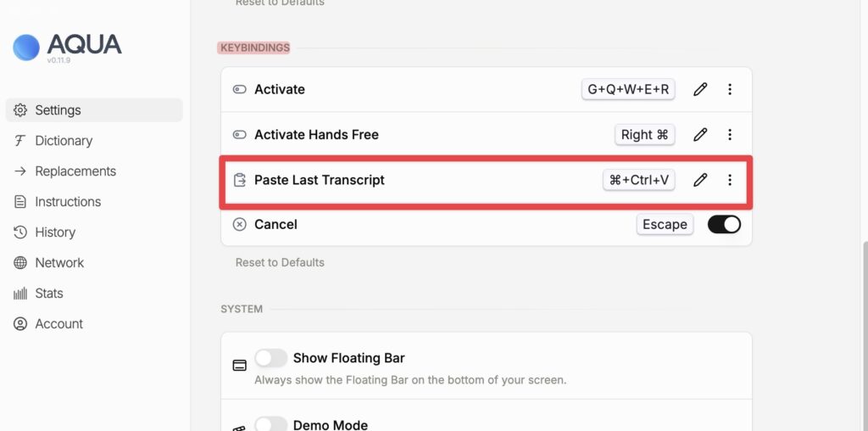Expand options menu for Paste Last Transcript
Viewport: 868px width, 431px height.
pos(730,180)
